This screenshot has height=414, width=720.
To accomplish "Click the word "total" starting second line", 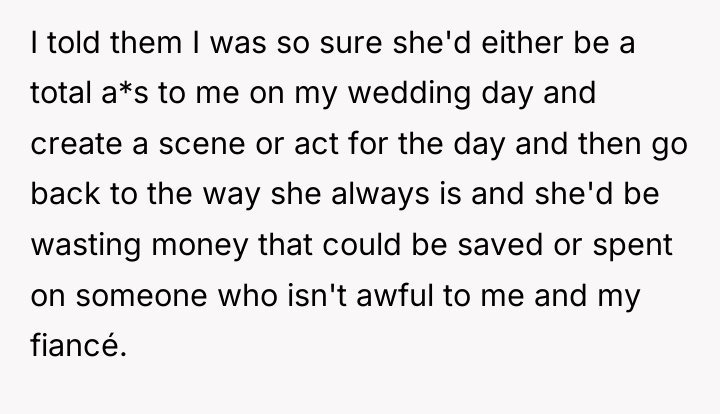I will (x=61, y=93).
